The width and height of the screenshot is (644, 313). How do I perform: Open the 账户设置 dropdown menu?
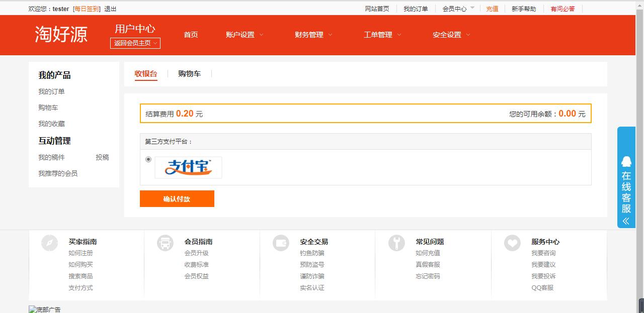pyautogui.click(x=245, y=35)
